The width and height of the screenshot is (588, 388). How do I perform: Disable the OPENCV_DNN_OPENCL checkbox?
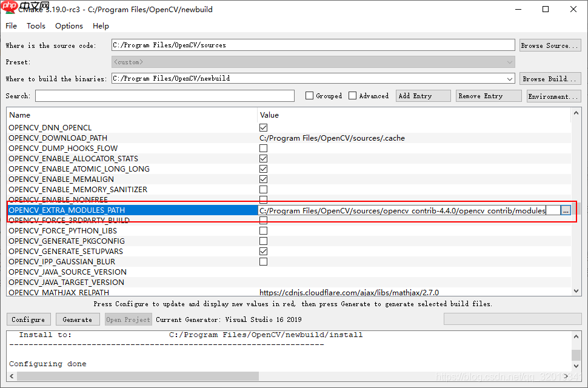(263, 127)
